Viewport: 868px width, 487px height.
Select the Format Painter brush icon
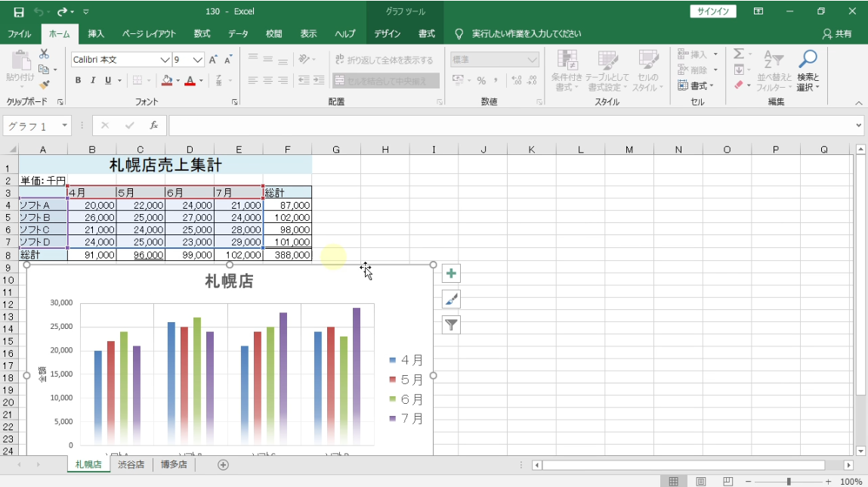pos(44,85)
